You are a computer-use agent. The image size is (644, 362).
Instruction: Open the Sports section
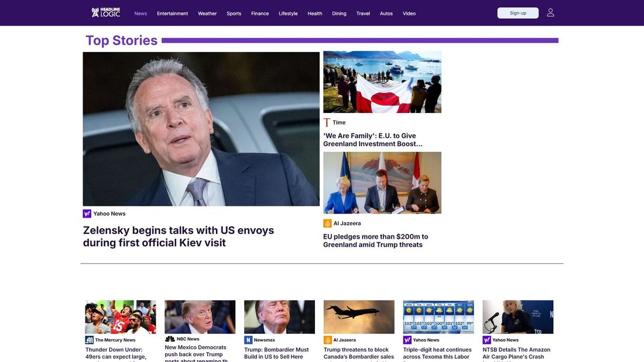pos(234,13)
